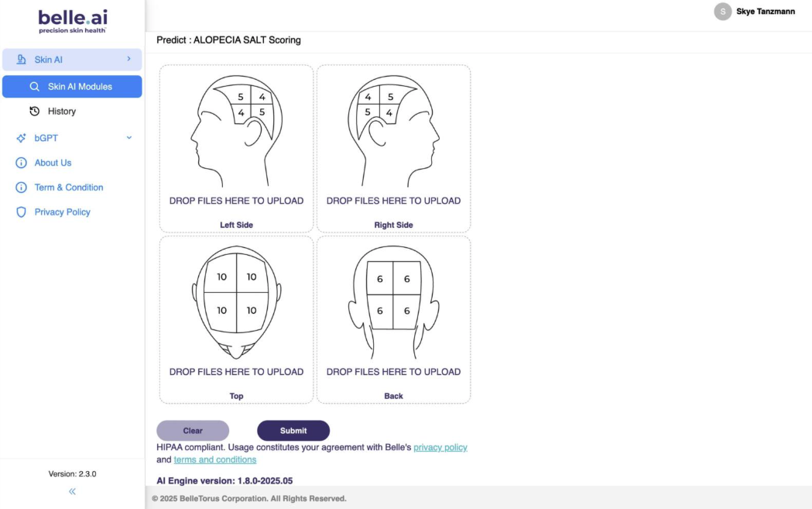The image size is (812, 509).
Task: Go to History in the sidebar
Action: 62,112
